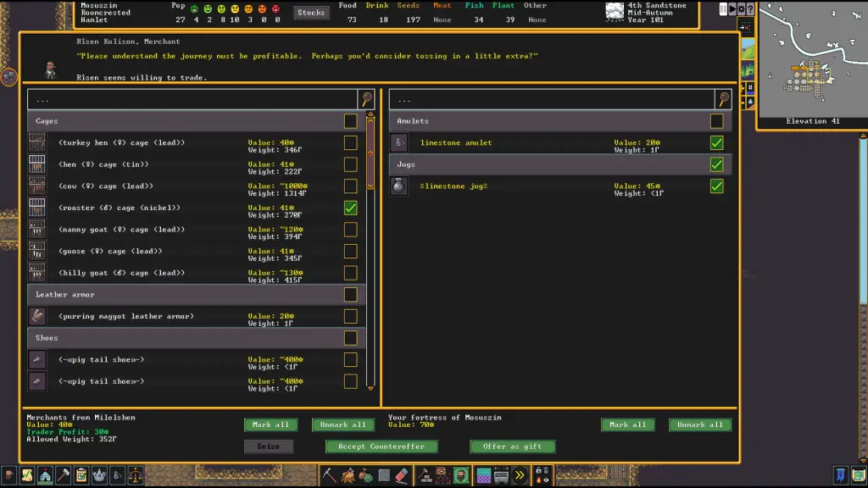Resume the game with the play button
The image size is (868, 488).
(732, 9)
